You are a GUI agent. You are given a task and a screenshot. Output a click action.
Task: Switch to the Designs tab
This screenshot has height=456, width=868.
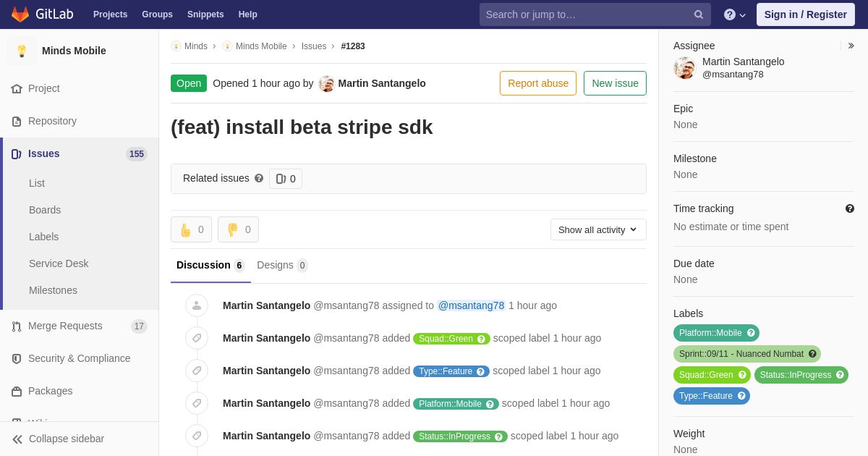(282, 265)
